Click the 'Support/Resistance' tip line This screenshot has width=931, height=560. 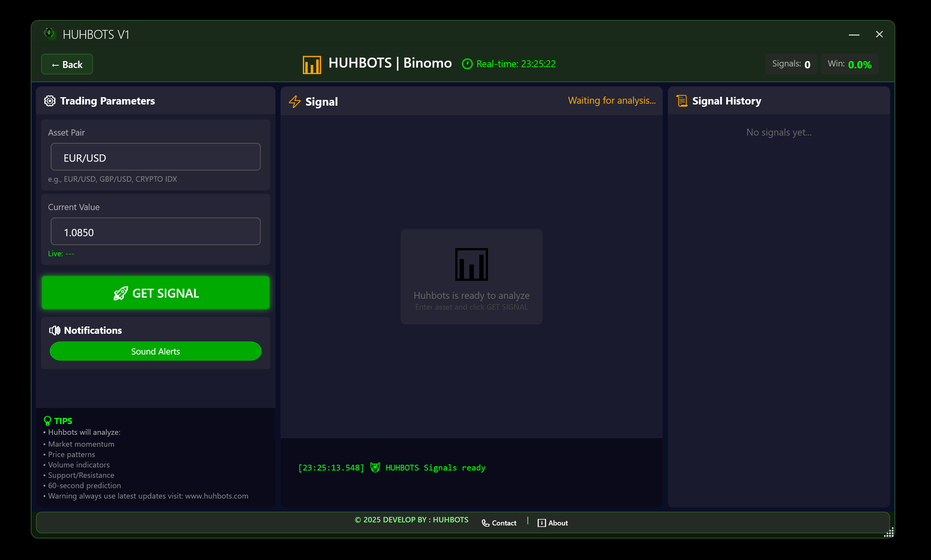[x=81, y=476]
